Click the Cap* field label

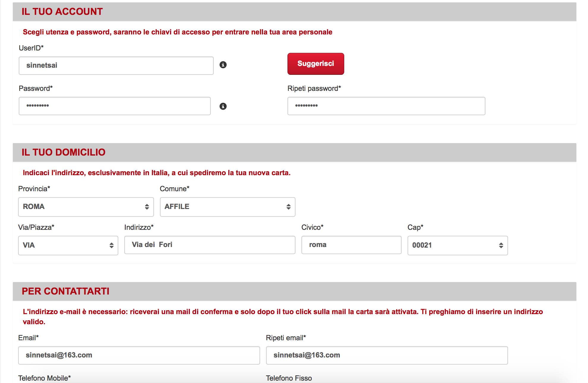[415, 227]
